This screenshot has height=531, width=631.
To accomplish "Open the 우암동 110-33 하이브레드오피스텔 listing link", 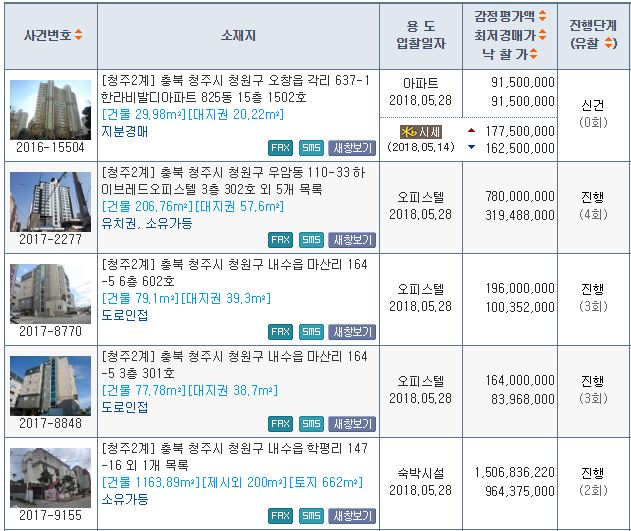I will click(x=236, y=180).
